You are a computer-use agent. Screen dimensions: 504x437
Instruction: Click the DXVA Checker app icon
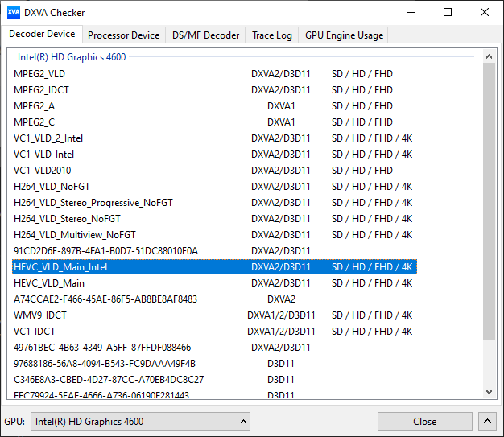pos(14,13)
